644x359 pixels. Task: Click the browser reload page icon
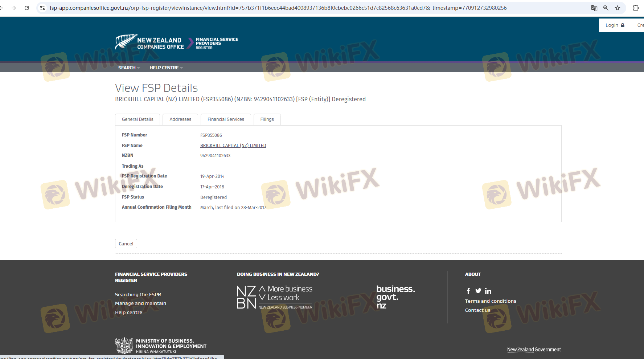(27, 8)
